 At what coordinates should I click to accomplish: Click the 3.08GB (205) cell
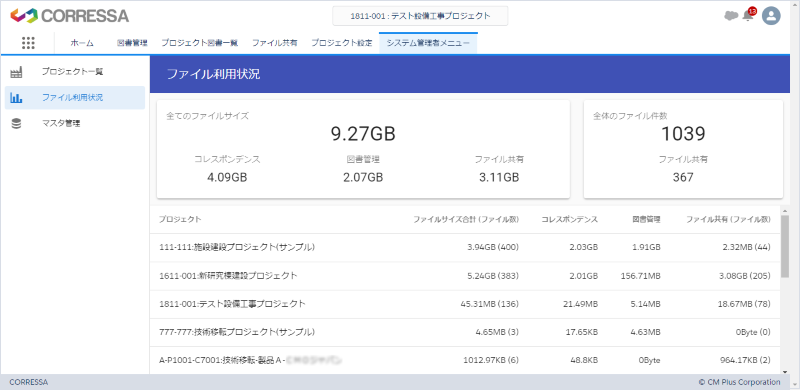point(744,276)
